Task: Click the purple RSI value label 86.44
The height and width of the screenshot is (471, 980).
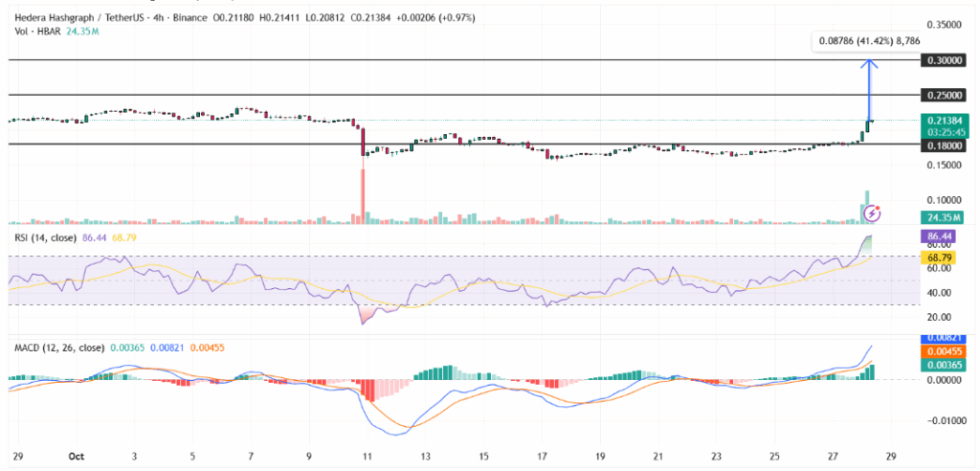Action: pos(942,234)
